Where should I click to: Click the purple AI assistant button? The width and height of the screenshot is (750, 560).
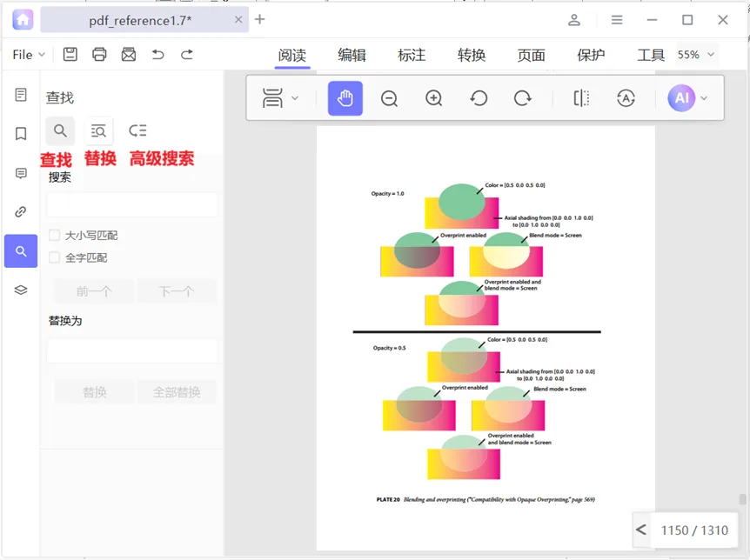[x=681, y=98]
